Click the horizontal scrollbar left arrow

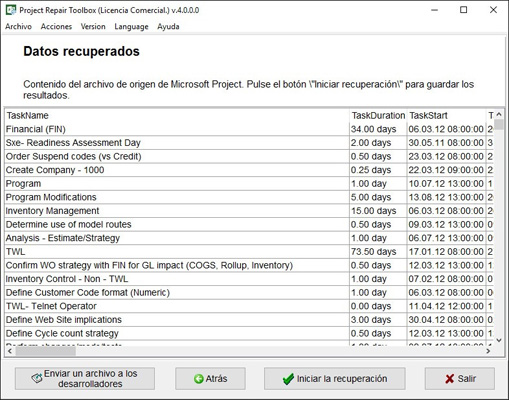pyautogui.click(x=10, y=351)
